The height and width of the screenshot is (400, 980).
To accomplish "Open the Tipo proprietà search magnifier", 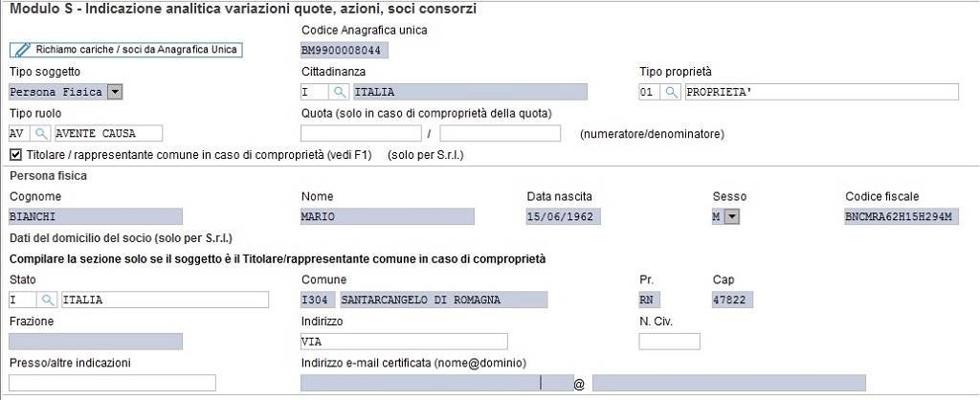I will pos(672,92).
